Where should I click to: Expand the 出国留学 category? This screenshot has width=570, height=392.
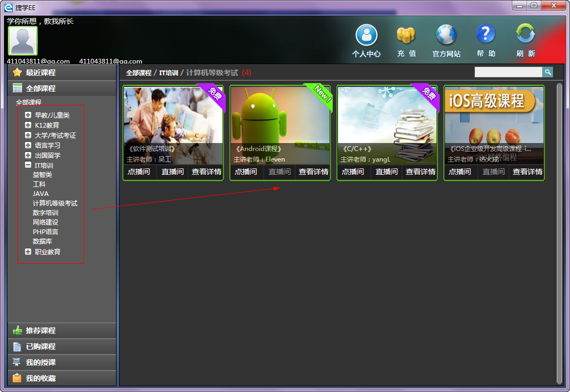(x=28, y=155)
